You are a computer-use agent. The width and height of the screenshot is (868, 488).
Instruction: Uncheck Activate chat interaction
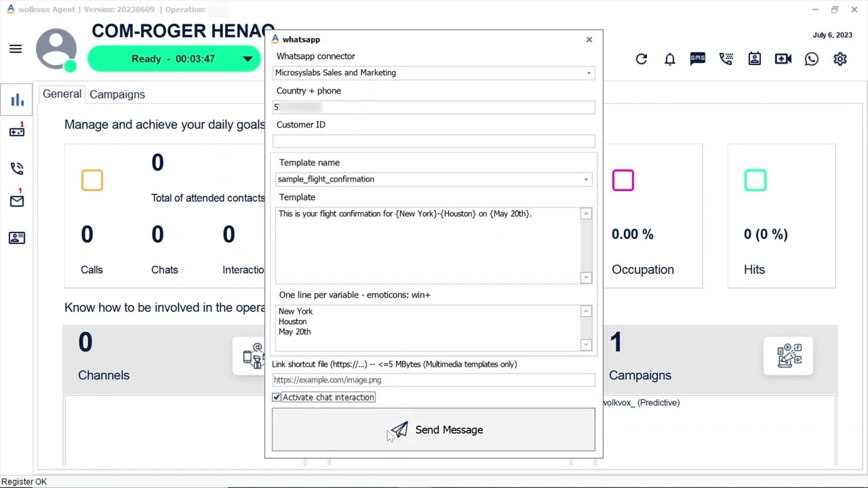[277, 397]
